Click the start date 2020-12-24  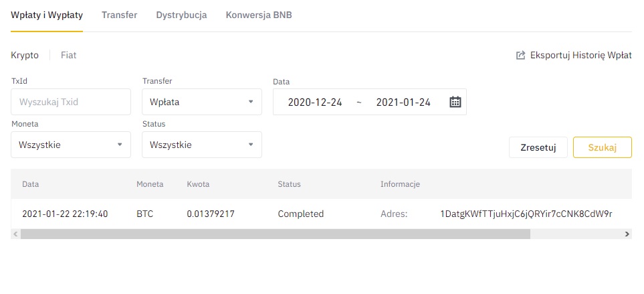pos(315,102)
